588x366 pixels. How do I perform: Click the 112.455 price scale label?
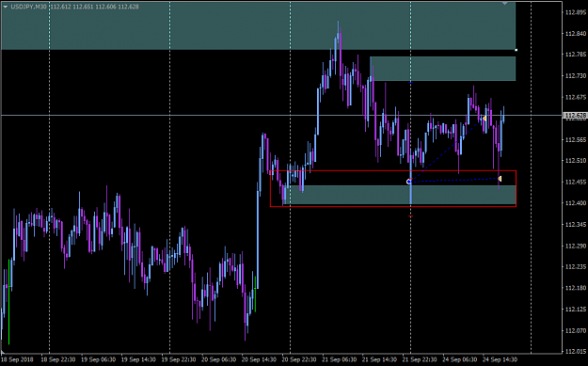(x=575, y=182)
